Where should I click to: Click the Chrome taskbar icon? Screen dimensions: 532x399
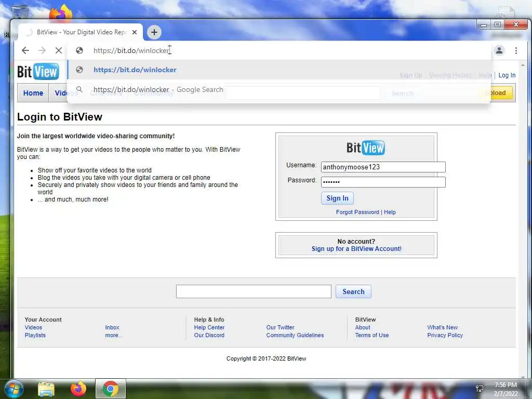pos(111,389)
